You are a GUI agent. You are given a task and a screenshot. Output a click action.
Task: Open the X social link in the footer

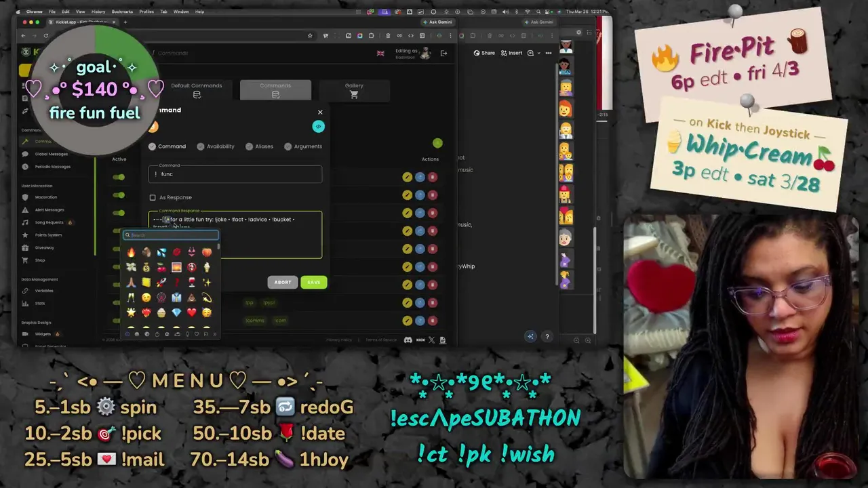pos(431,340)
